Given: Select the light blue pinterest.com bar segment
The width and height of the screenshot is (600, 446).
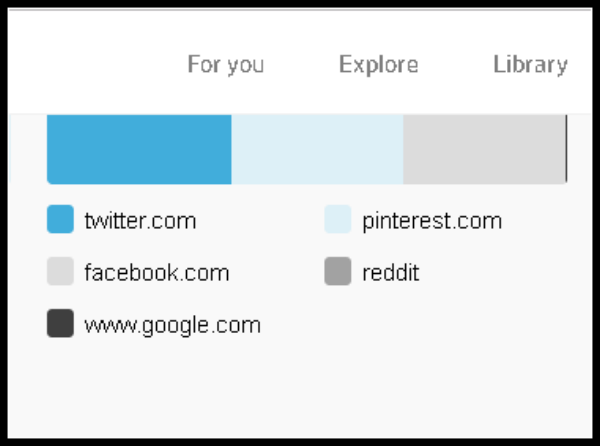Looking at the screenshot, I should [x=317, y=149].
